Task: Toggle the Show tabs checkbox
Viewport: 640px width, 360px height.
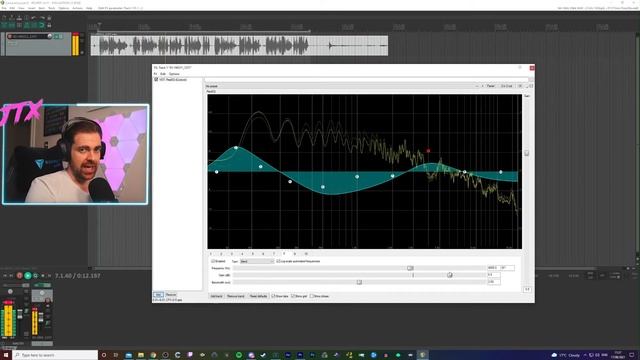Action: point(273,296)
